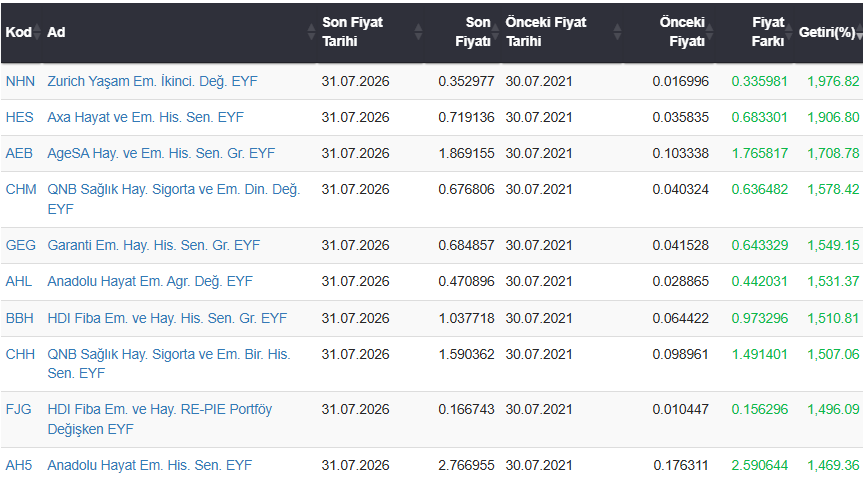This screenshot has width=863, height=481.
Task: Sort by Son Fiyatı column arrows
Action: [495, 32]
